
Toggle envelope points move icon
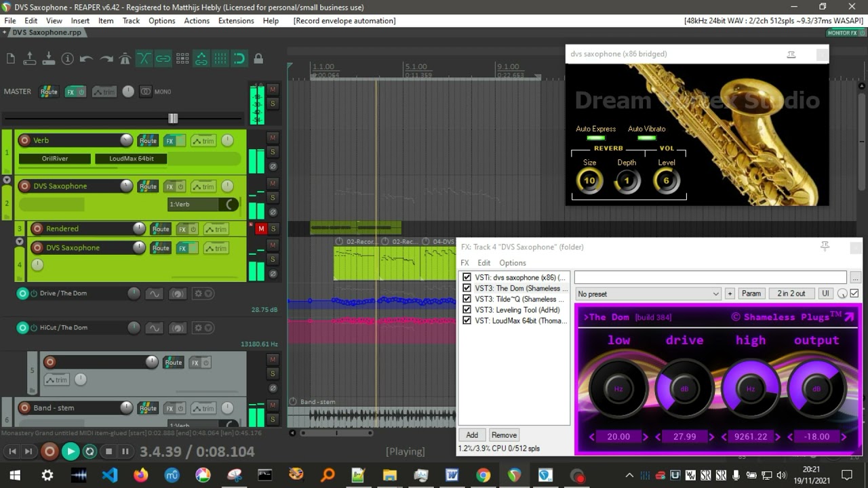pos(201,59)
